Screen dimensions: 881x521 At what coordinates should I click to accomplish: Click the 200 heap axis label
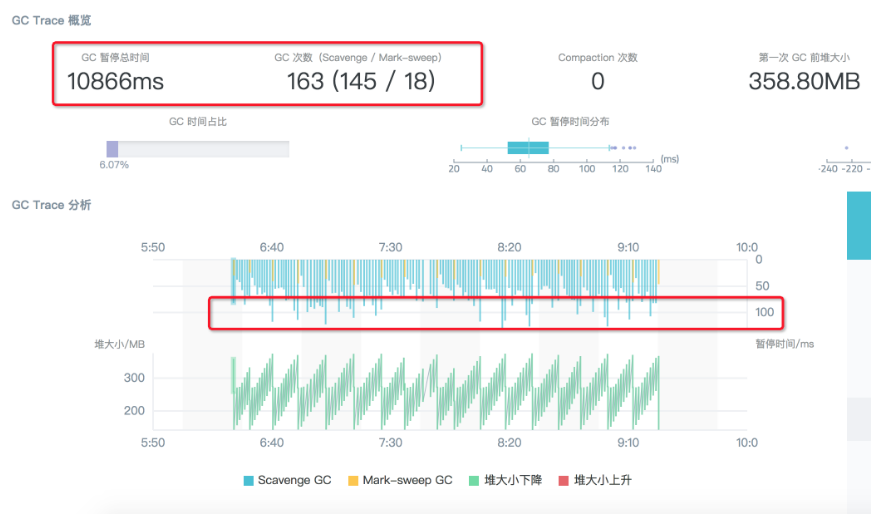(134, 411)
